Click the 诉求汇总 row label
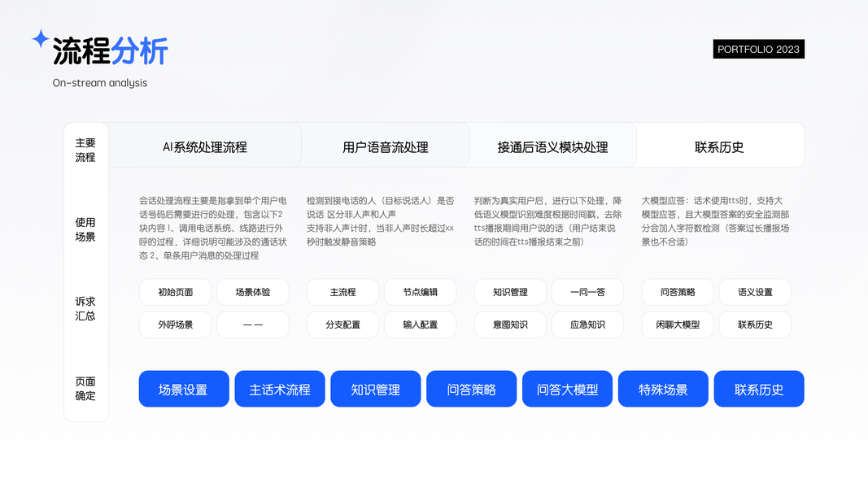The height and width of the screenshot is (488, 868). coord(85,309)
